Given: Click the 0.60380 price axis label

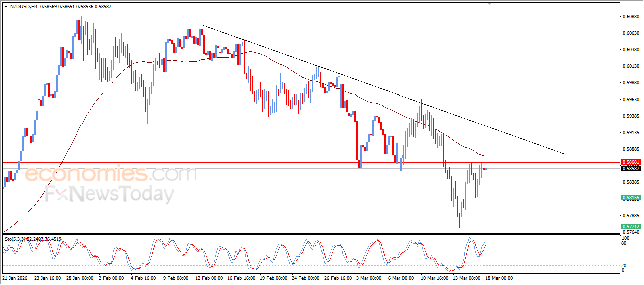Looking at the screenshot, I should (x=631, y=50).
